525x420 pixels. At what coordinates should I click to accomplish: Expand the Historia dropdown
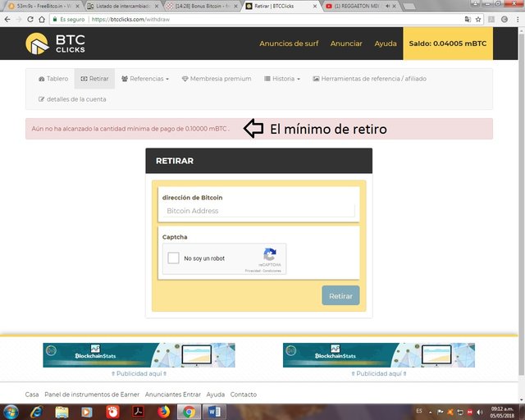[x=282, y=79]
